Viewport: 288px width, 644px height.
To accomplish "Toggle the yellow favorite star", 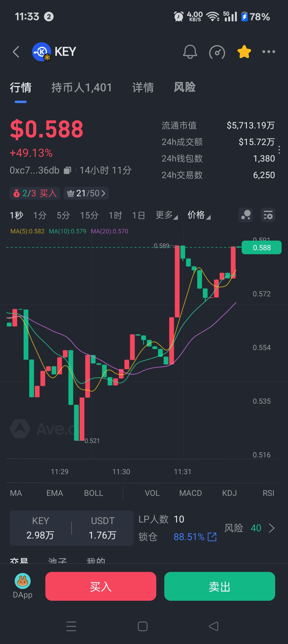I will (x=244, y=52).
